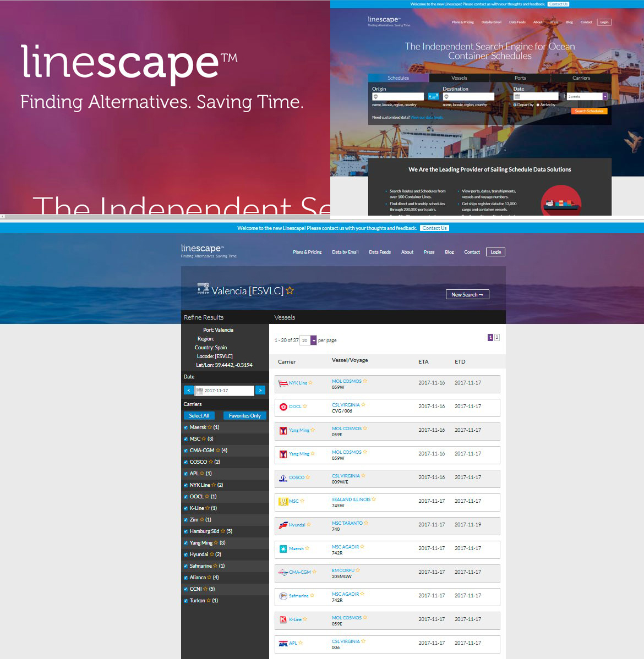644x659 pixels.
Task: Swap origin and destination on the homepage search
Action: click(433, 97)
